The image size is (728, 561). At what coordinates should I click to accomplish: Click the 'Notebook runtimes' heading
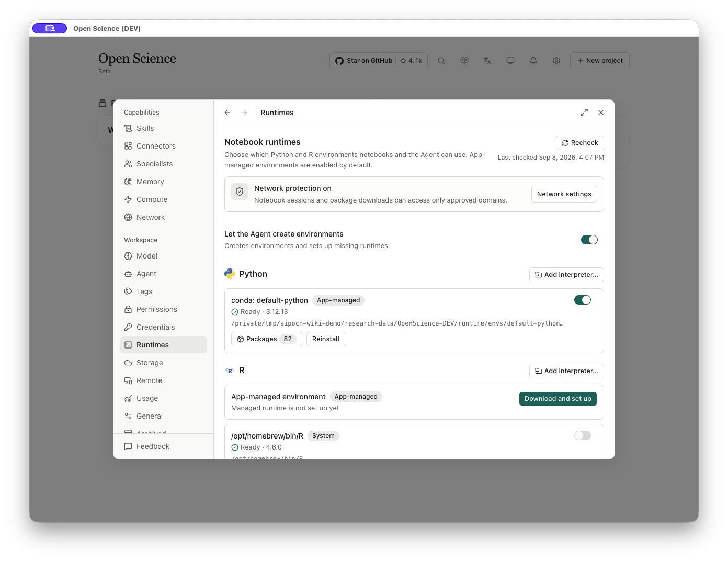point(263,142)
